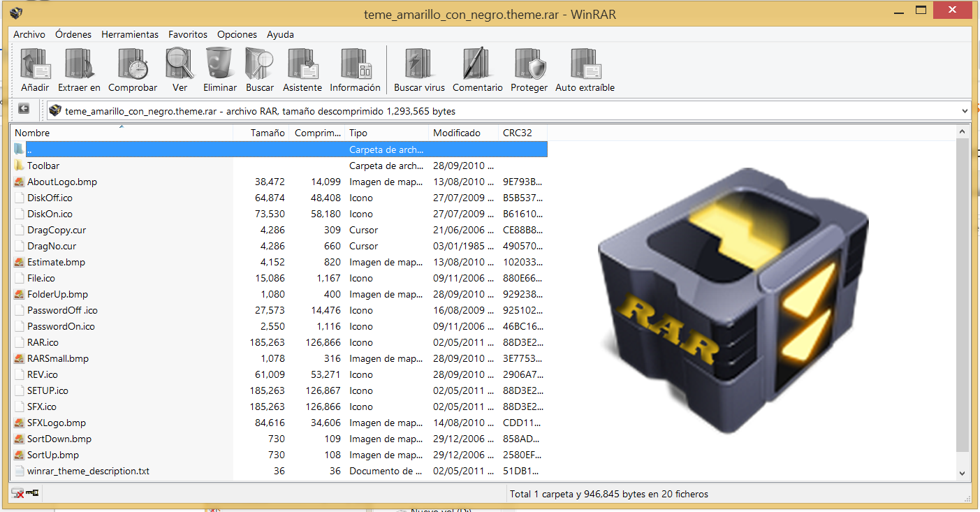Open the Favoritos menu

[x=188, y=34]
